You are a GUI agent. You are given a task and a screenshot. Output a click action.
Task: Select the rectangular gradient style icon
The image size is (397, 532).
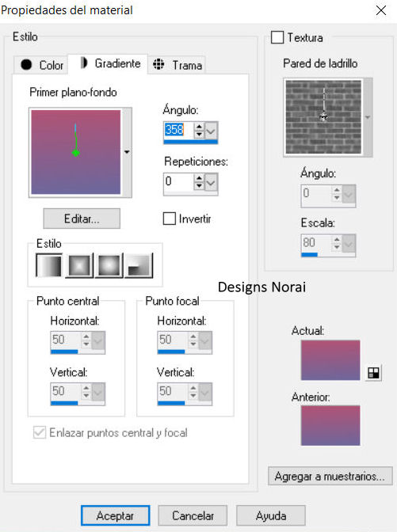tap(79, 265)
